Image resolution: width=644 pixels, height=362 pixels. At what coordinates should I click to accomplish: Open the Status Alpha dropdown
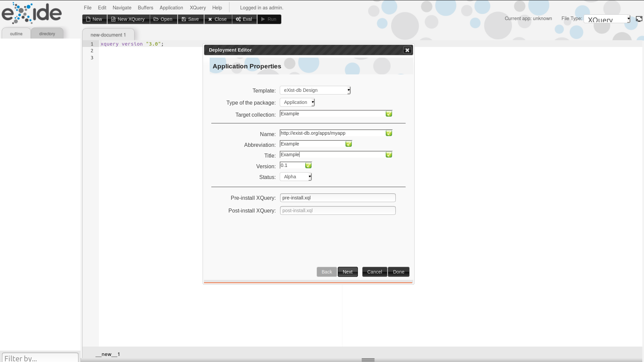[x=296, y=177]
